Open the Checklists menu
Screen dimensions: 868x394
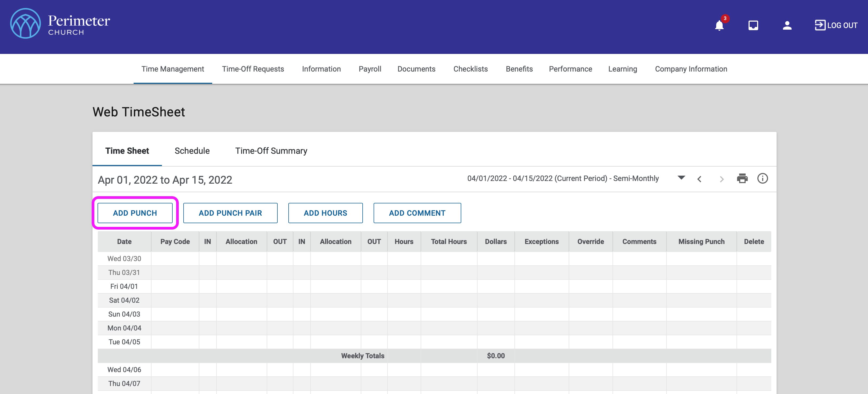[470, 69]
